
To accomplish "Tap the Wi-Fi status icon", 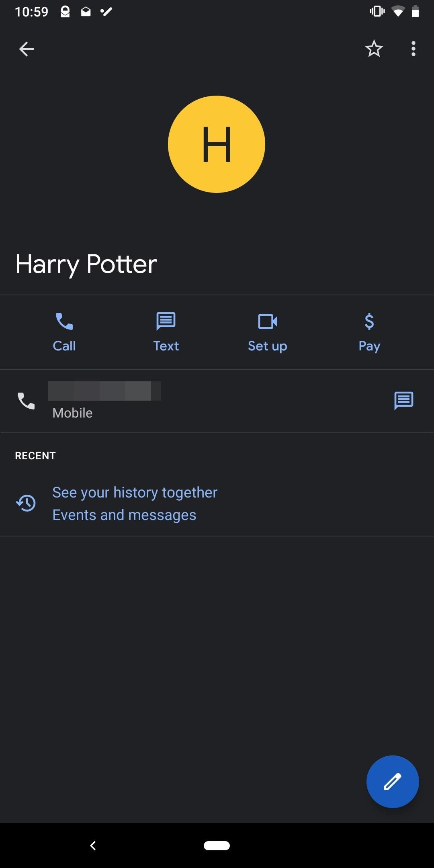I will (x=398, y=12).
